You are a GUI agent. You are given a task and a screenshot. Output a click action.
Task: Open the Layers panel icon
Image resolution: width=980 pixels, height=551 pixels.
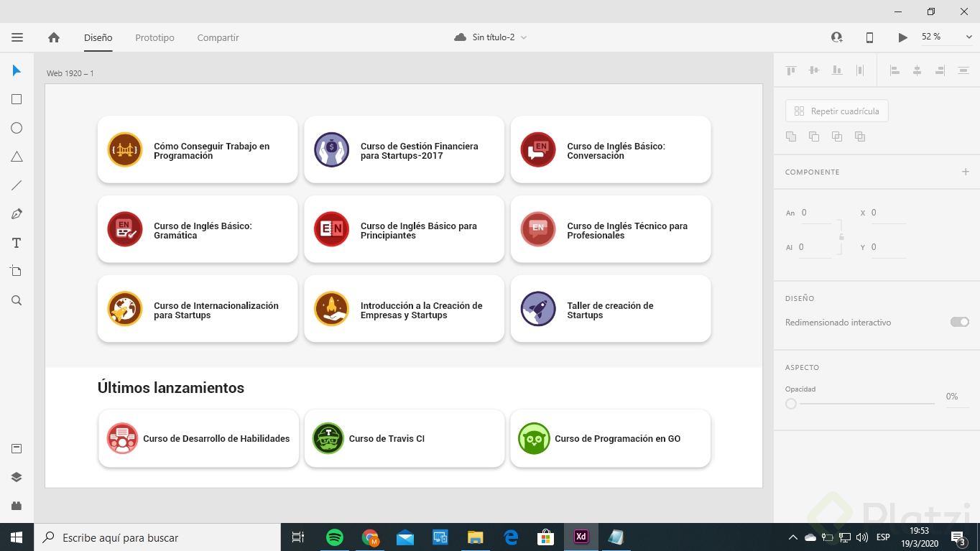[17, 477]
